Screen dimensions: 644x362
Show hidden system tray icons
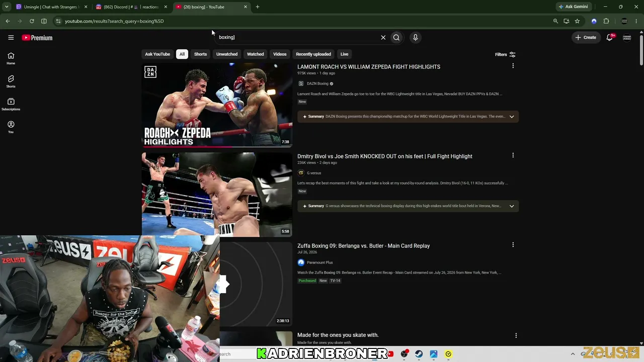tap(573, 354)
